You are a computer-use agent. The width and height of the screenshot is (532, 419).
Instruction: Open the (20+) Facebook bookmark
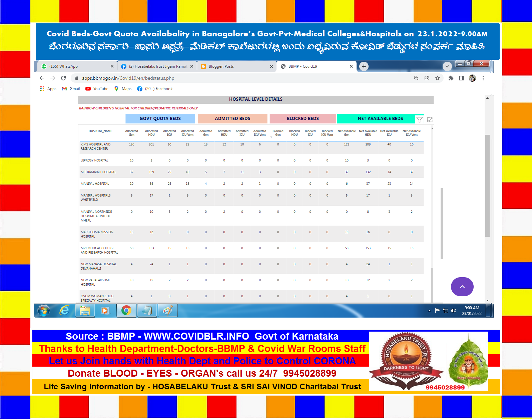(155, 89)
